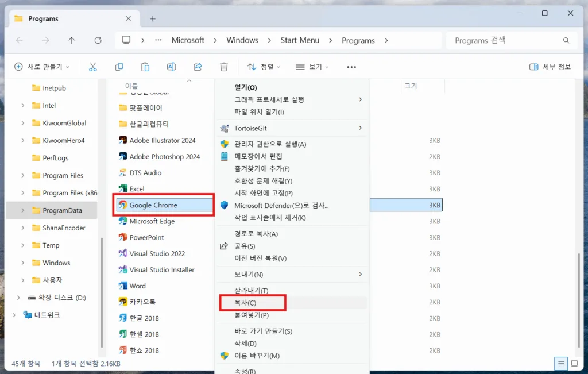This screenshot has width=588, height=374.
Task: Select the Visual Studio Installer shortcut icon
Action: (x=123, y=269)
